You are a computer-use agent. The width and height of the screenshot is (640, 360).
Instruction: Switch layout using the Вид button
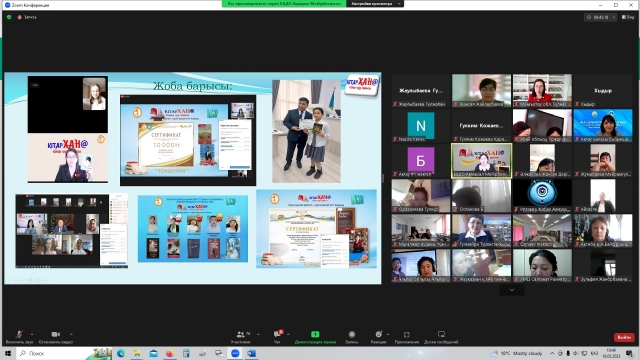pos(628,17)
